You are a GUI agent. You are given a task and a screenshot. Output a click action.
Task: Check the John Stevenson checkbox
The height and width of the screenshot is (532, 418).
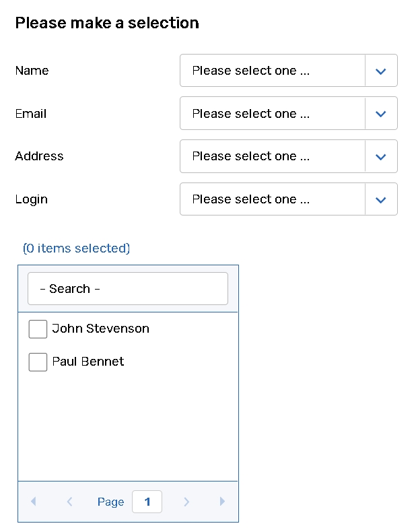[38, 329]
